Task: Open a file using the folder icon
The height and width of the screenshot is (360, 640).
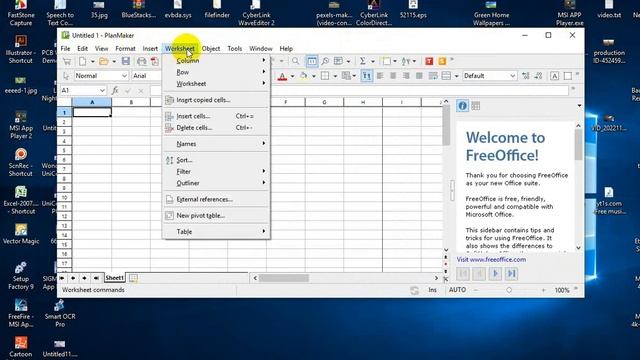Action: click(x=104, y=61)
